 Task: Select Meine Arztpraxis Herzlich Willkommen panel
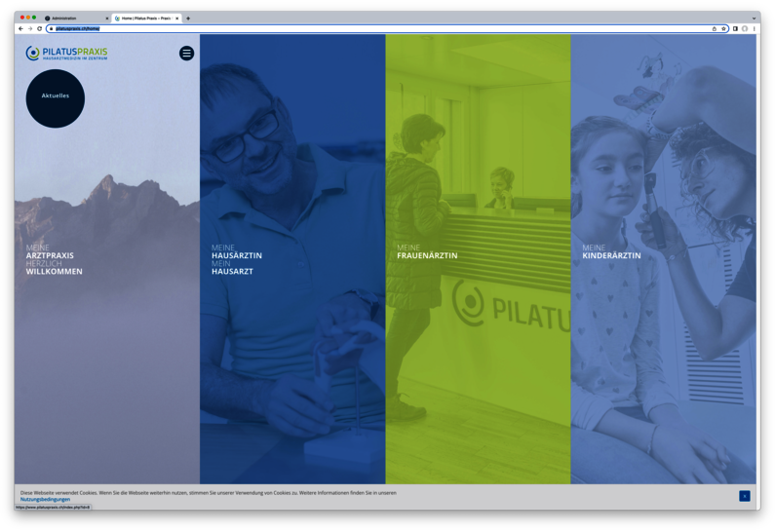click(55, 260)
